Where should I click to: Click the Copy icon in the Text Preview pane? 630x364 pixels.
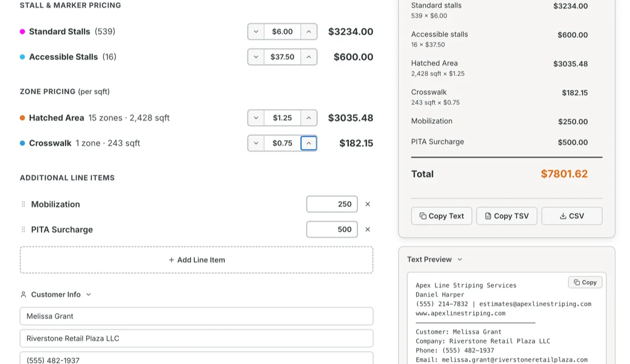coord(576,282)
